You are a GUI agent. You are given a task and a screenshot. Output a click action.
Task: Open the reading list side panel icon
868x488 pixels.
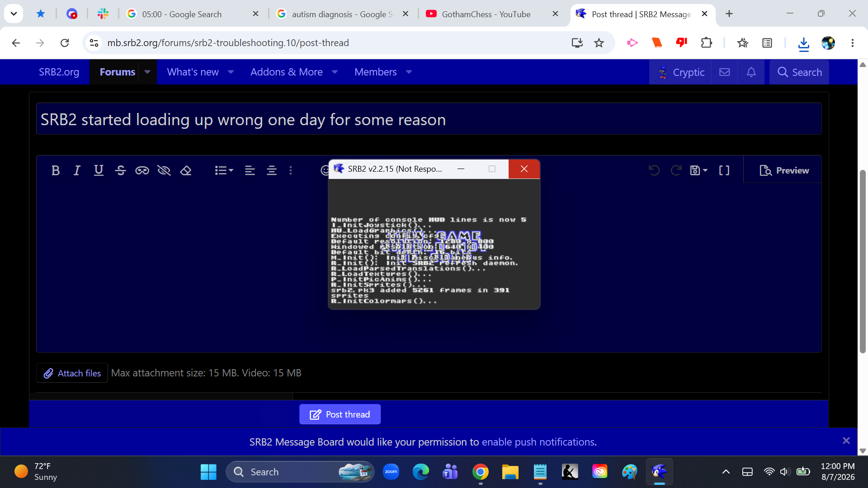[767, 43]
